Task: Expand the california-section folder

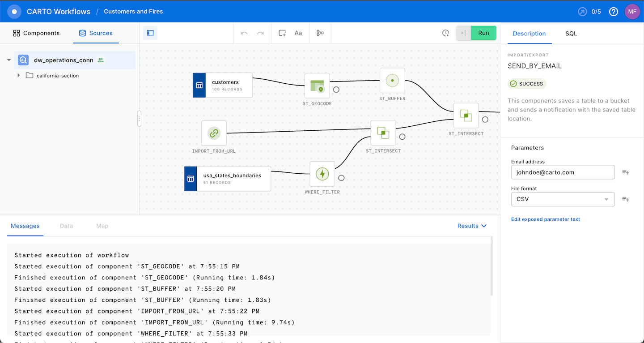Action: tap(18, 75)
